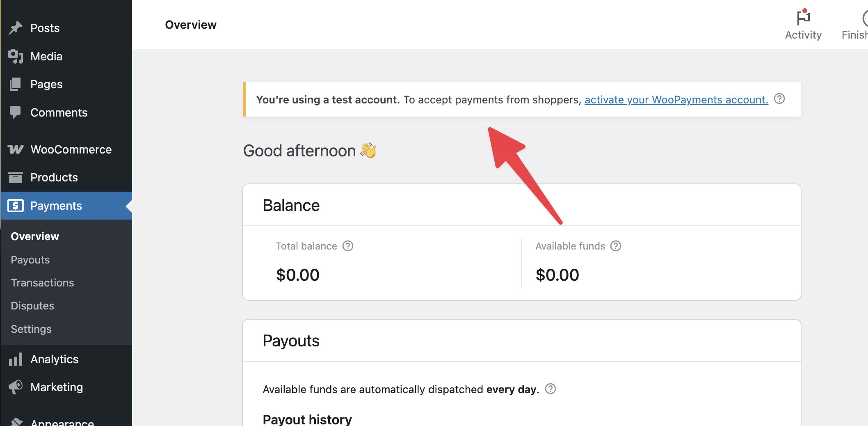Screen dimensions: 868x426
Task: Click help icon beside Available funds
Action: (x=616, y=246)
